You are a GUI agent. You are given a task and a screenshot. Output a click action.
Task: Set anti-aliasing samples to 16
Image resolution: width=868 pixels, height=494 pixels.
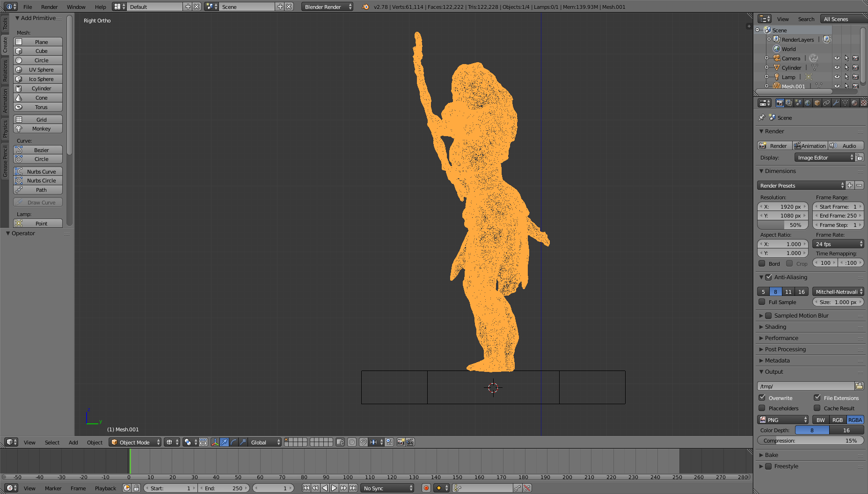pos(802,291)
